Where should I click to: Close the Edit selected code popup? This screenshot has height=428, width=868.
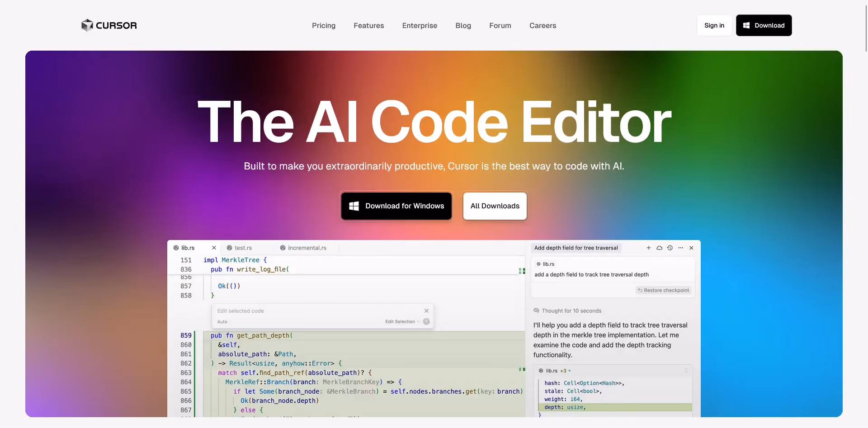click(x=426, y=311)
